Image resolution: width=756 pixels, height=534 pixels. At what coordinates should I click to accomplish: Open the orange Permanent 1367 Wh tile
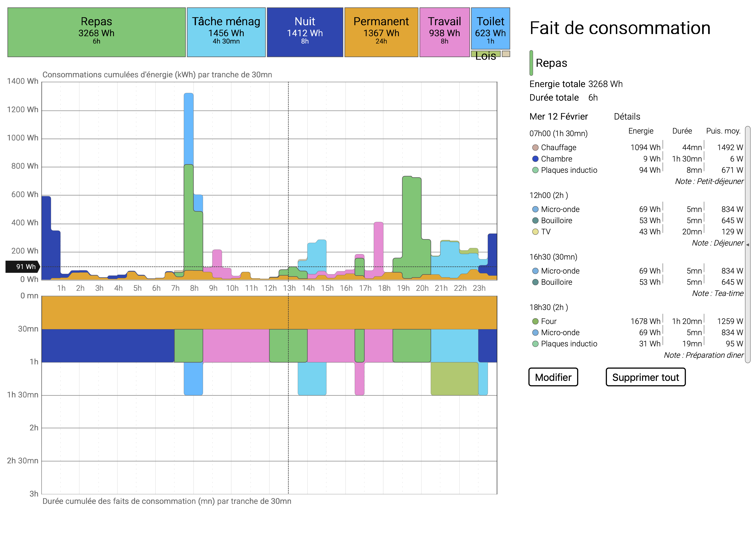(x=381, y=32)
